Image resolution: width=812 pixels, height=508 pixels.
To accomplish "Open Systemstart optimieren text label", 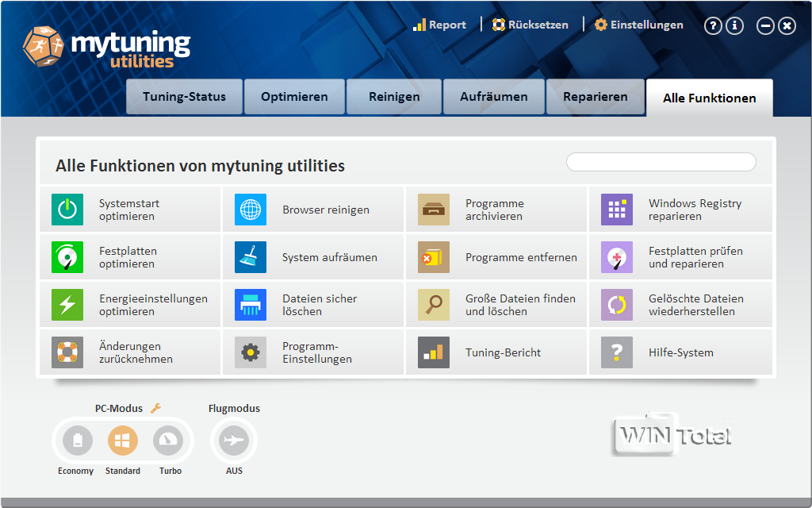I will [129, 210].
